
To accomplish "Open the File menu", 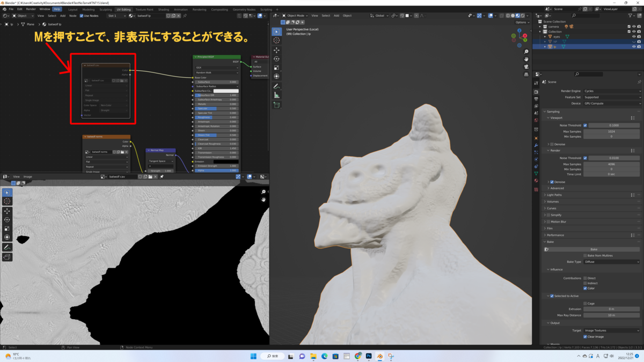I will [11, 9].
